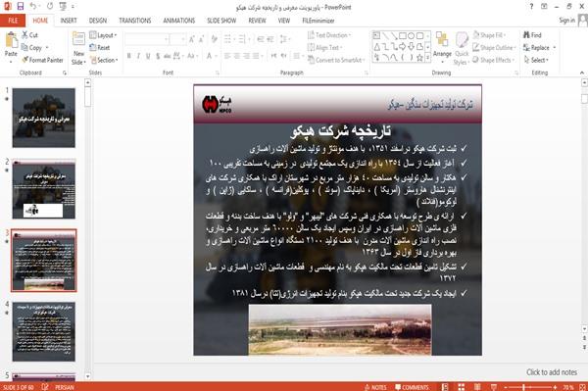The image size is (588, 391).
Task: Select the oval shape in shapes gallery
Action: pyautogui.click(x=412, y=36)
